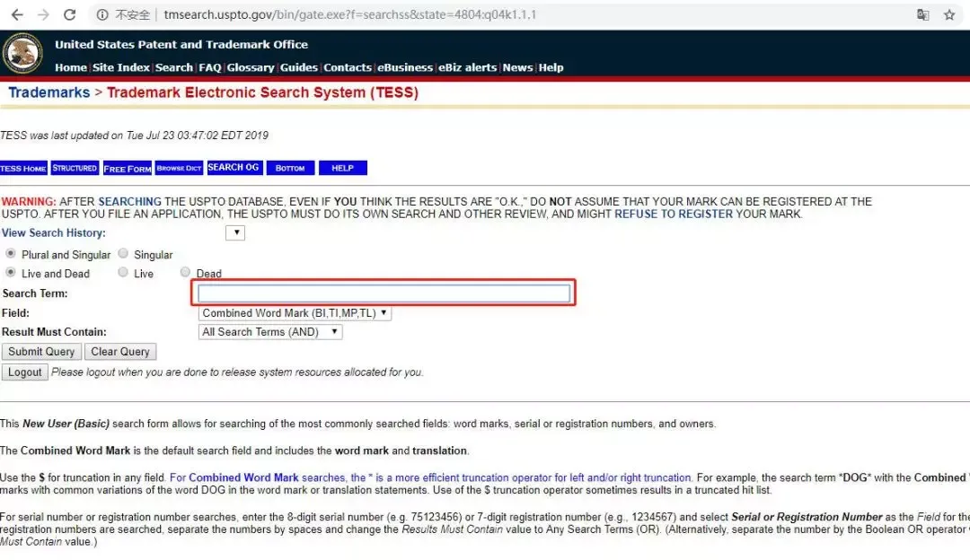Open FAQ in the navigation bar
Screen dimensions: 970x560
tap(209, 67)
